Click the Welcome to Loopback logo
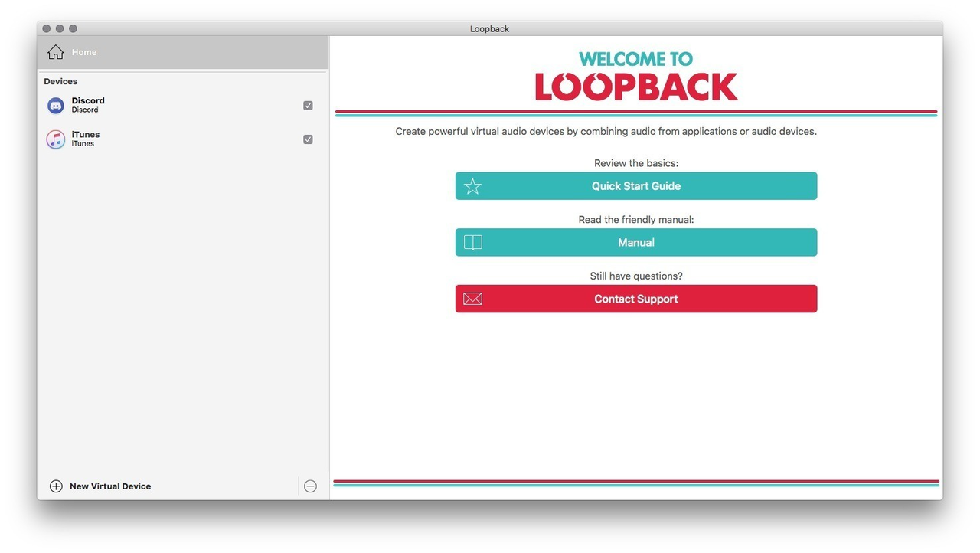The width and height of the screenshot is (980, 553). pos(636,75)
